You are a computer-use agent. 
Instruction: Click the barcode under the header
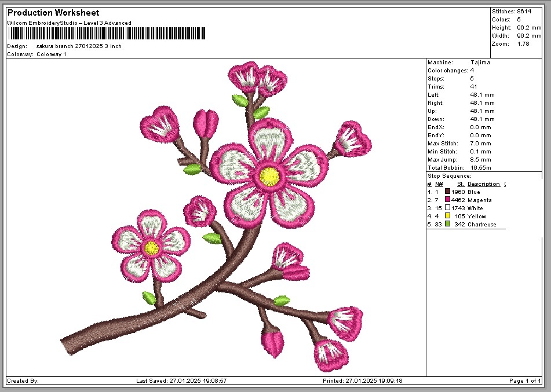pos(106,34)
